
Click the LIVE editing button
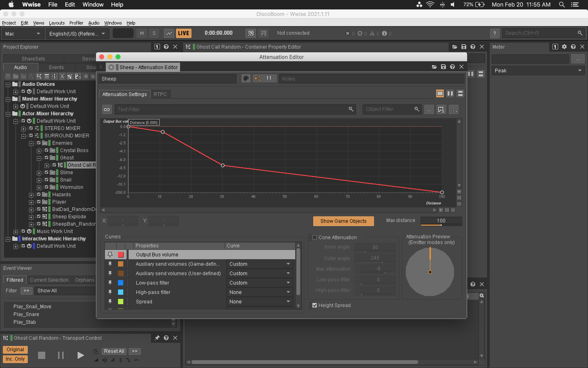tap(184, 33)
